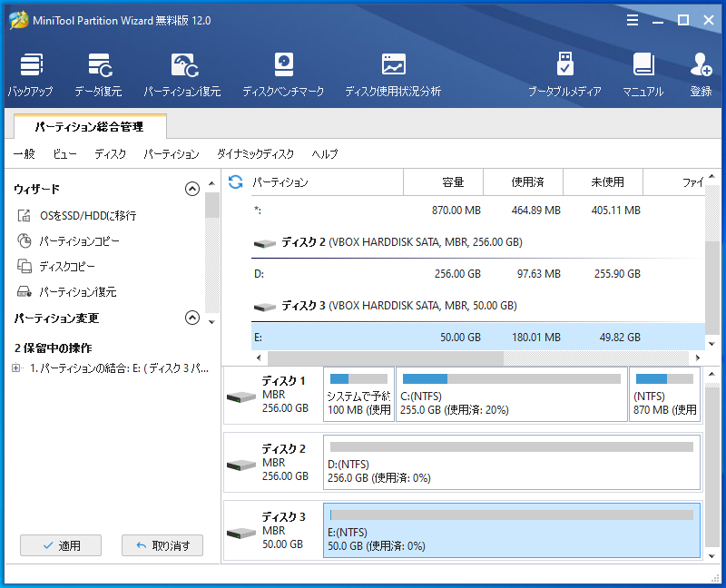Open the バックアップ (Backup) tool
The image size is (726, 588).
[x=31, y=74]
